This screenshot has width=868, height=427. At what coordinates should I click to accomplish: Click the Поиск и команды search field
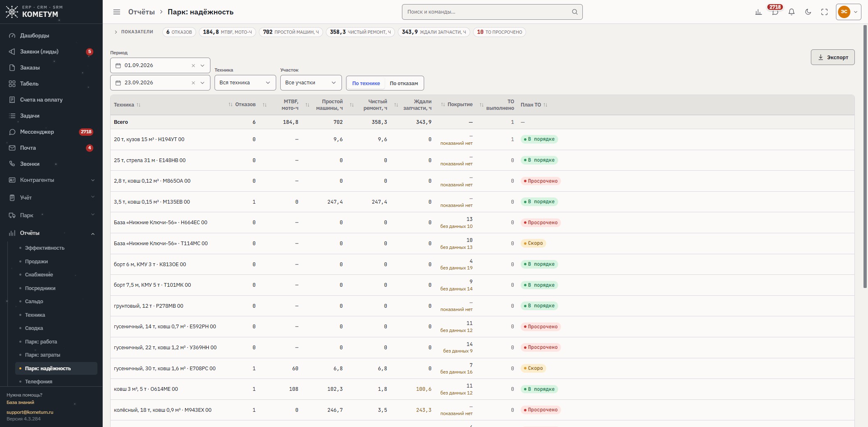tap(492, 12)
